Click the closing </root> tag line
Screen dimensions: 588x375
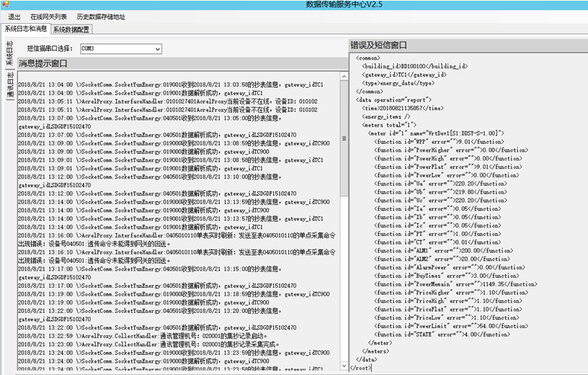(361, 368)
